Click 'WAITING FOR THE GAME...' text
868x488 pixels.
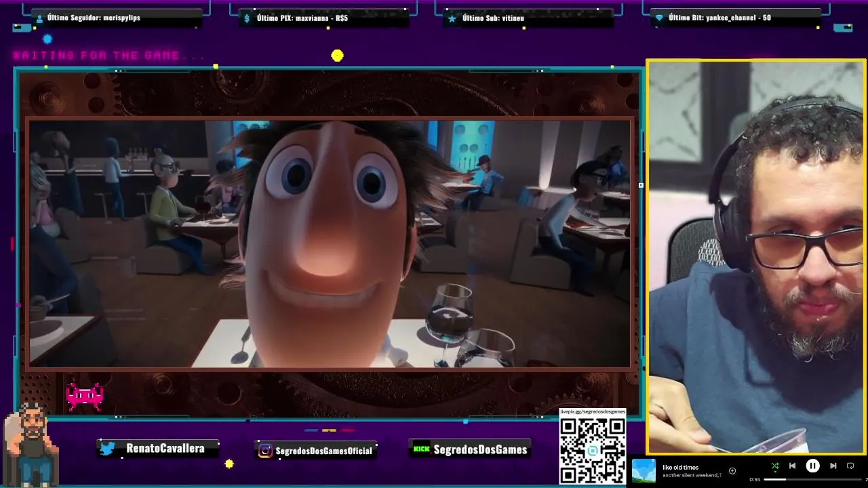(x=108, y=56)
